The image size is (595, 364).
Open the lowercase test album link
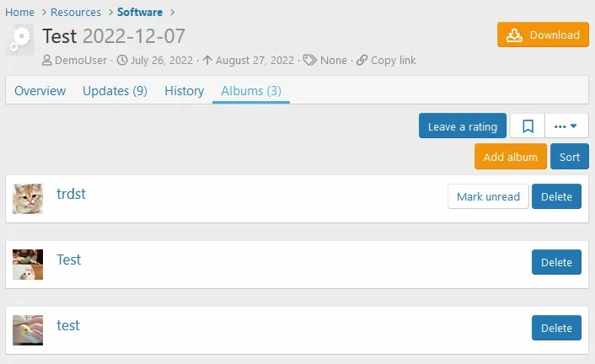point(68,325)
